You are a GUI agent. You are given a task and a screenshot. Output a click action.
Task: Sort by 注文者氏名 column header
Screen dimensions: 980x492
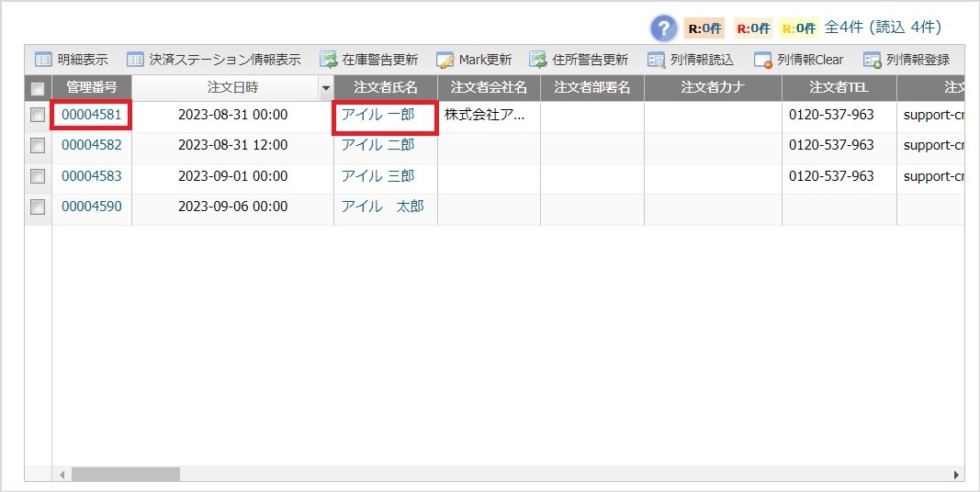click(x=386, y=88)
